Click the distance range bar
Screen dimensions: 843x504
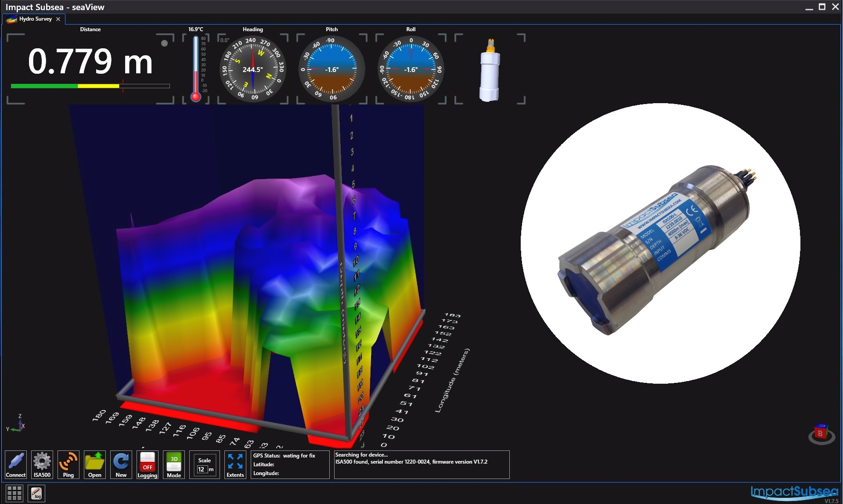pos(90,86)
